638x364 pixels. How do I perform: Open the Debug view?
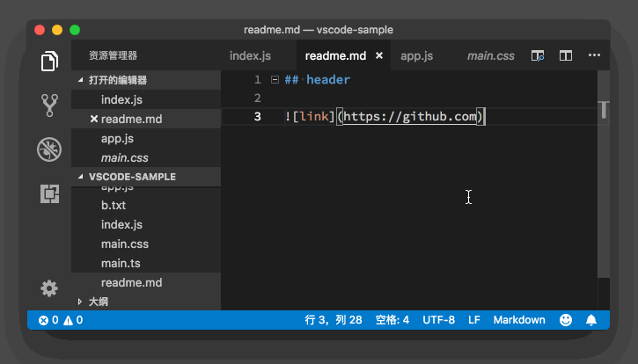point(49,149)
